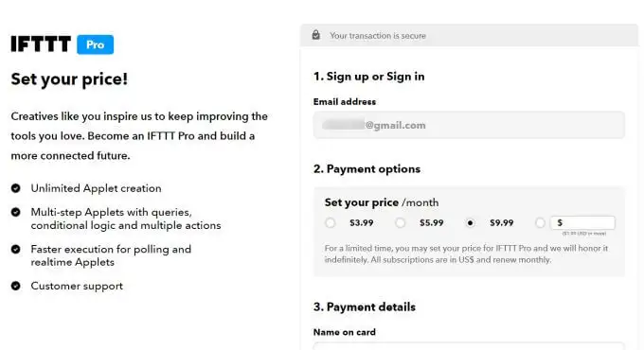
Task: Click the checkmark beside Unlimited Applet creation
Action: click(15, 188)
